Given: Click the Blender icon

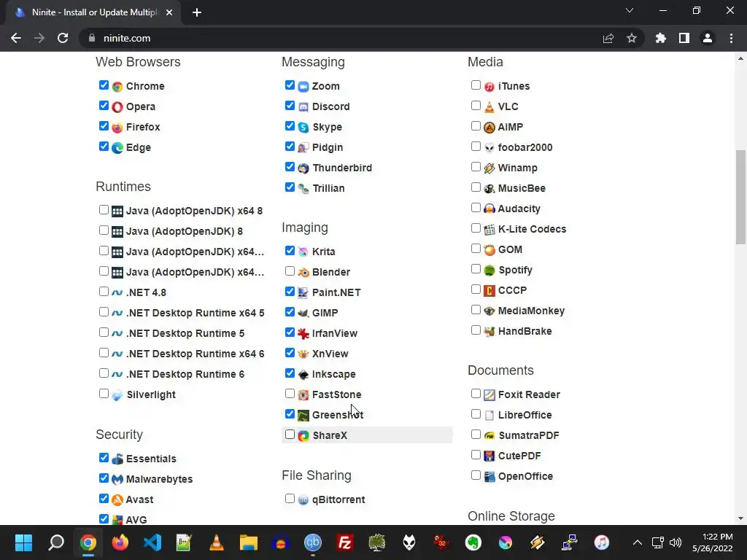Looking at the screenshot, I should click(303, 273).
